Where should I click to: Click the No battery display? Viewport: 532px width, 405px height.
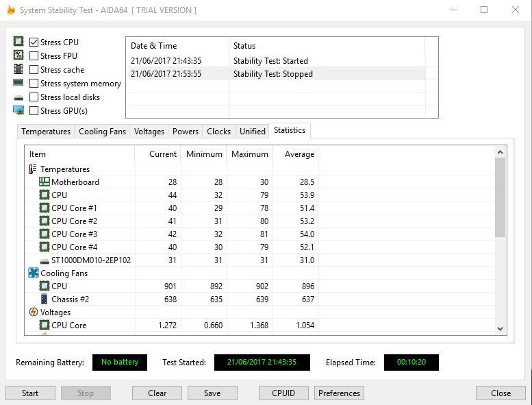pos(120,363)
